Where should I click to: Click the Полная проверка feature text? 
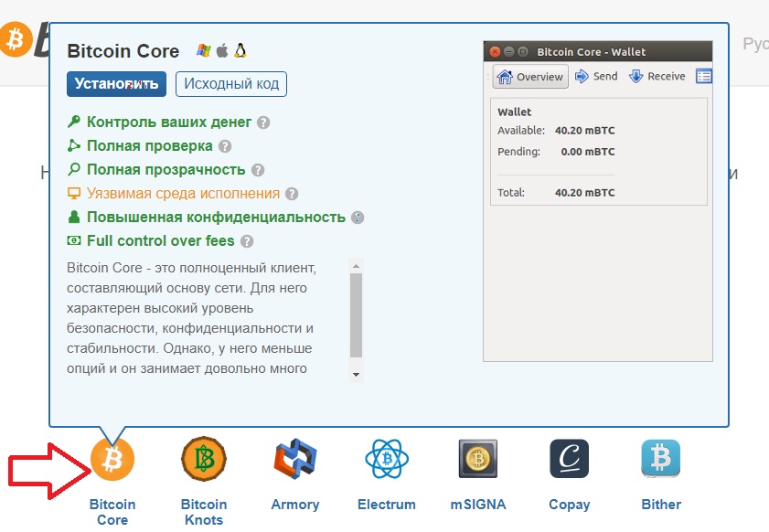coord(150,145)
